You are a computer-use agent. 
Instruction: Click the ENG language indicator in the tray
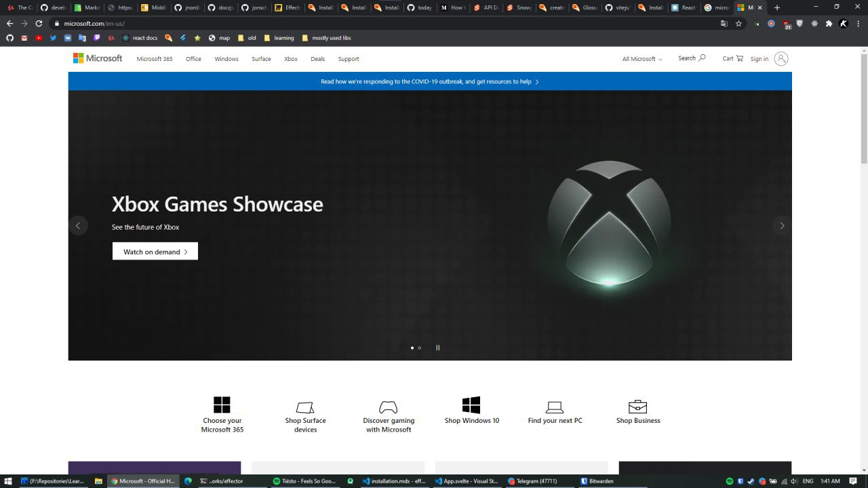click(x=808, y=481)
